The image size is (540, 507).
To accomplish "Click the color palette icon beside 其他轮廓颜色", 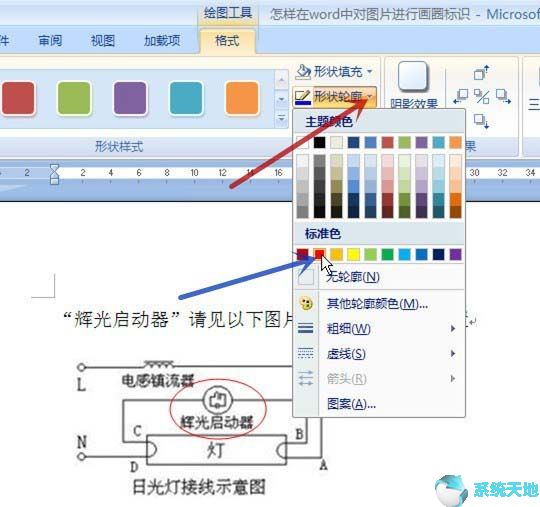I will [306, 304].
